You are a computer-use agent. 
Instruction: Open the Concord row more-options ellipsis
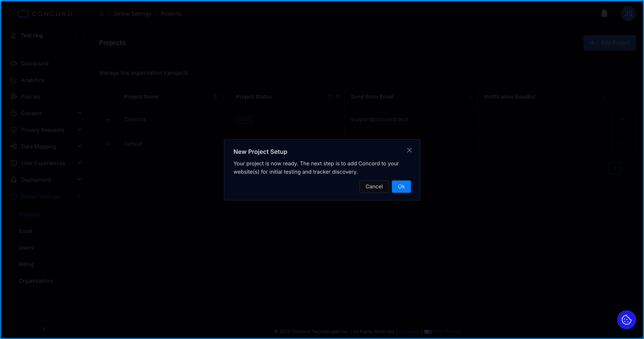tap(623, 119)
